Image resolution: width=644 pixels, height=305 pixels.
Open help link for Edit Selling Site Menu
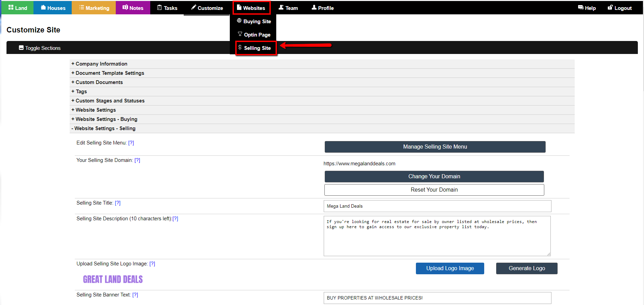pos(131,143)
